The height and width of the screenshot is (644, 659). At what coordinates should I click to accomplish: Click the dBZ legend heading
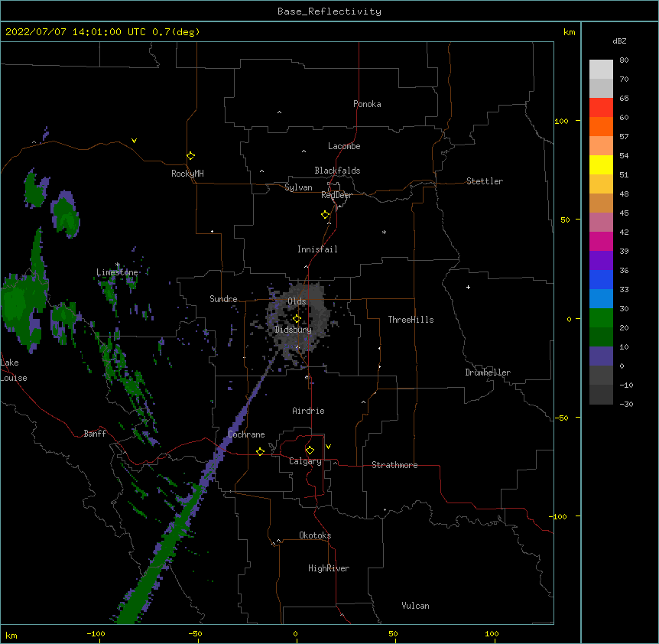[619, 41]
